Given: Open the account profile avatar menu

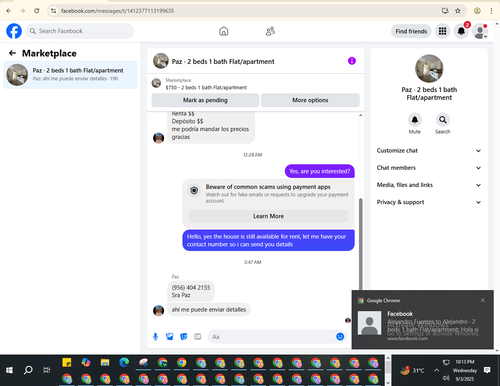Looking at the screenshot, I should click(480, 31).
